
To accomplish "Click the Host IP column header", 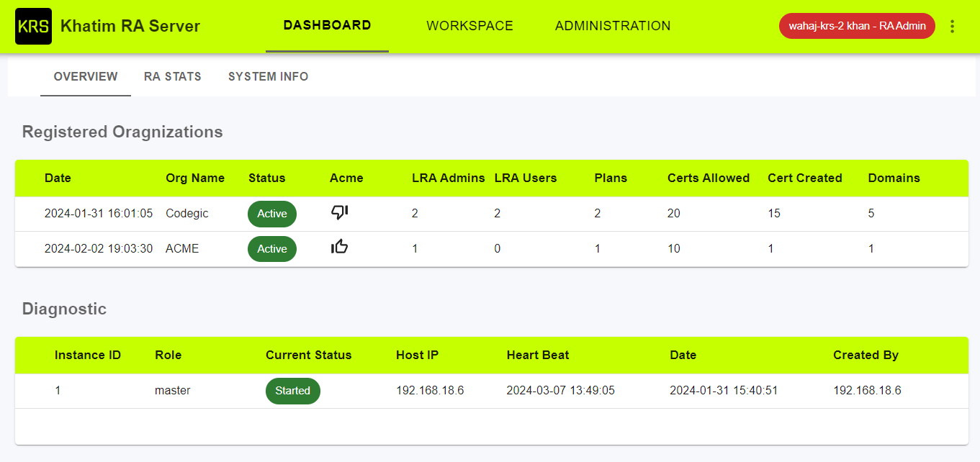I will pyautogui.click(x=417, y=355).
